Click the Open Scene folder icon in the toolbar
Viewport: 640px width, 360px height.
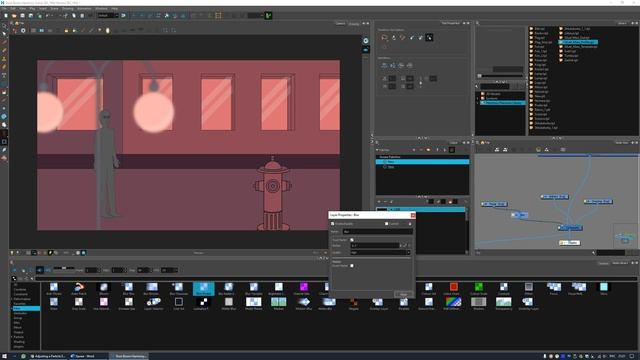tap(14, 16)
